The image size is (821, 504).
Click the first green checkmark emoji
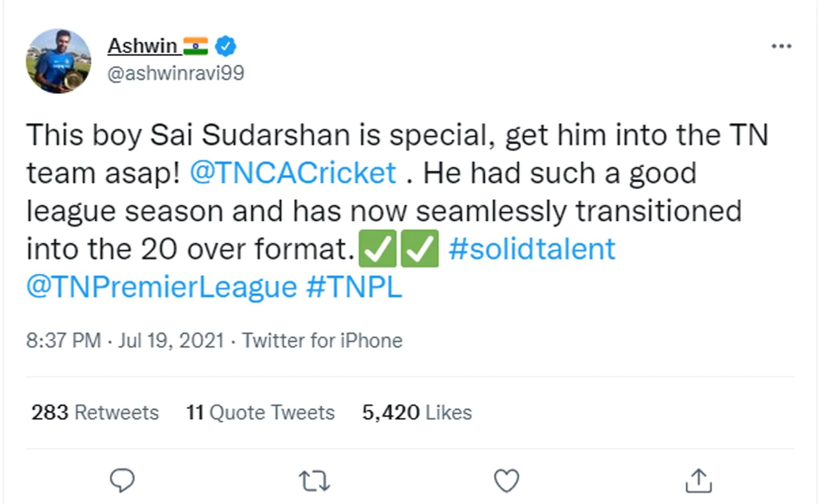(x=377, y=249)
